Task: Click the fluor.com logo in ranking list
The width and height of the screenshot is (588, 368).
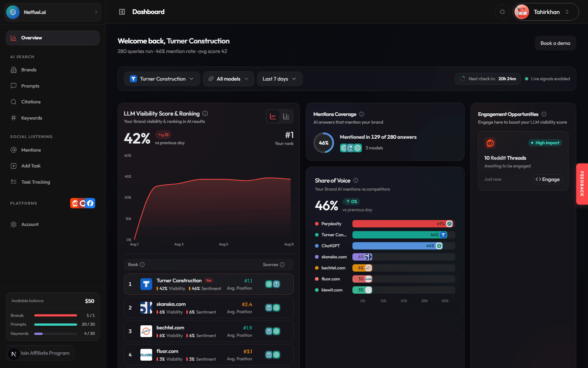Action: pos(146,355)
